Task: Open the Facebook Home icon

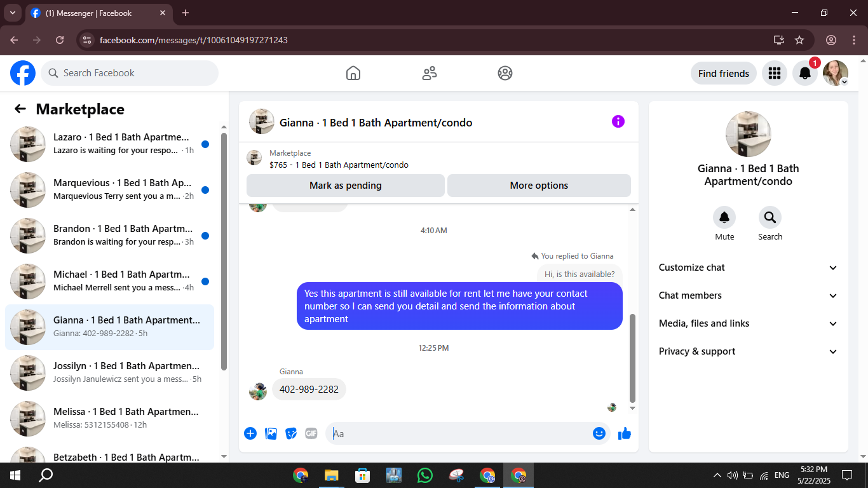Action: click(x=353, y=73)
